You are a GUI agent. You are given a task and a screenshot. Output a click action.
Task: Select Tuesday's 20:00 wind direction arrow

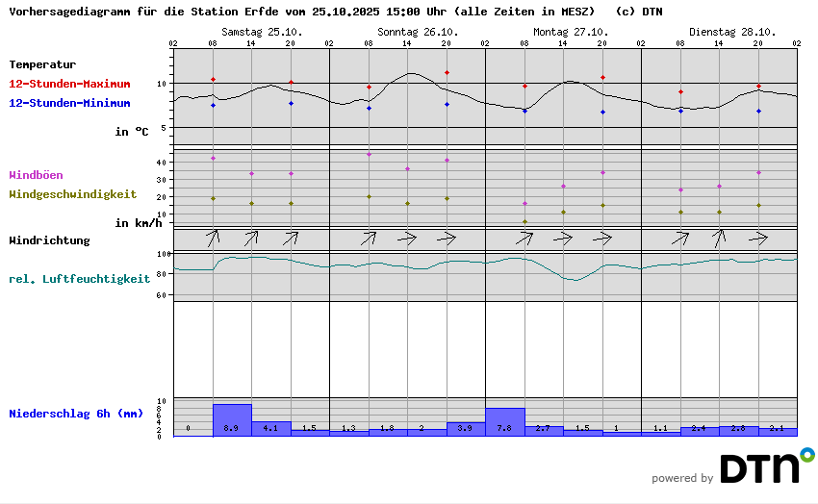coord(758,237)
